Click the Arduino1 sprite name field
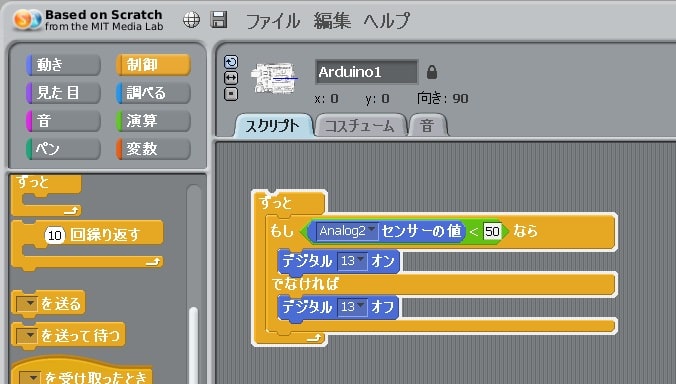This screenshot has height=384, width=676. [x=366, y=72]
